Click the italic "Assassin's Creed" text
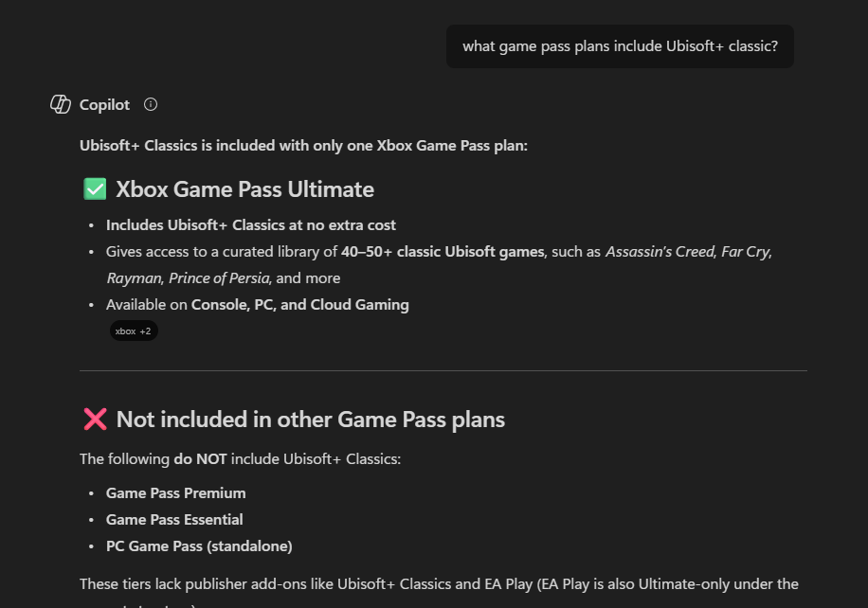Screen dimensions: 868x608 [x=660, y=252]
